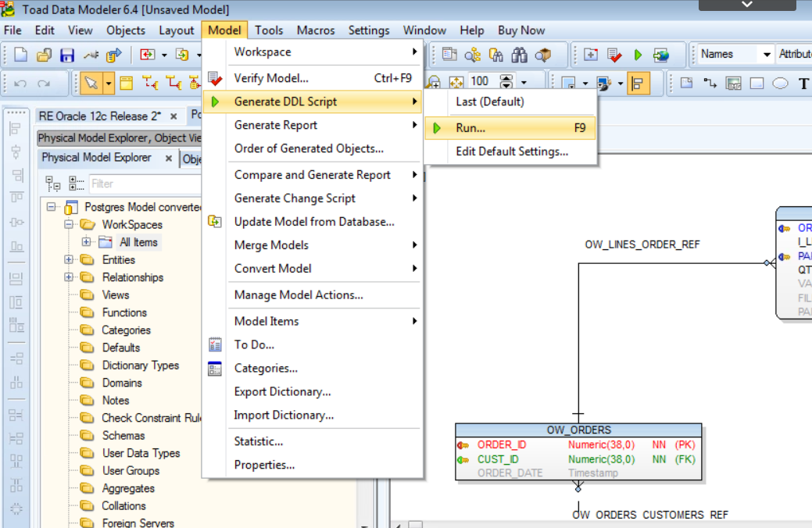Image resolution: width=812 pixels, height=528 pixels.
Task: Click the Verify Model checkmark toolbar icon
Action: (x=614, y=55)
